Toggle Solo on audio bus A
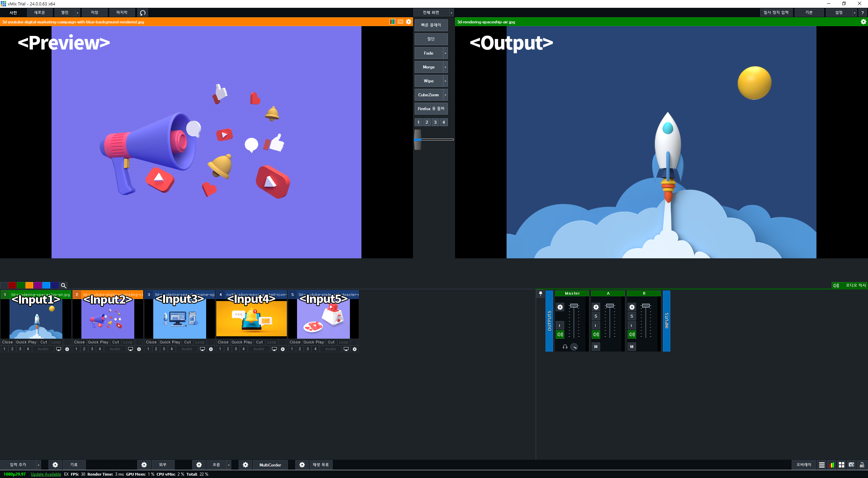 pyautogui.click(x=596, y=316)
